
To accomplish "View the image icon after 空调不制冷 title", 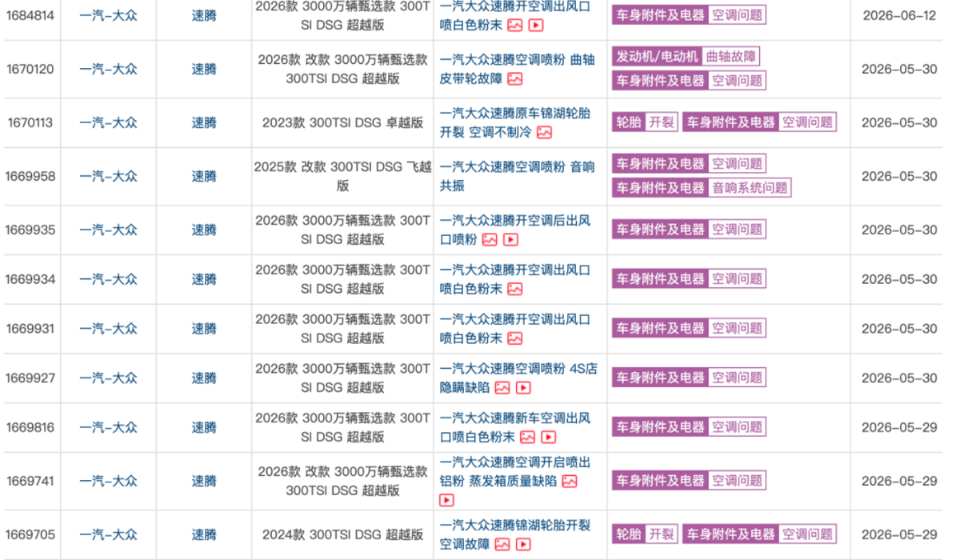I will coord(544,132).
